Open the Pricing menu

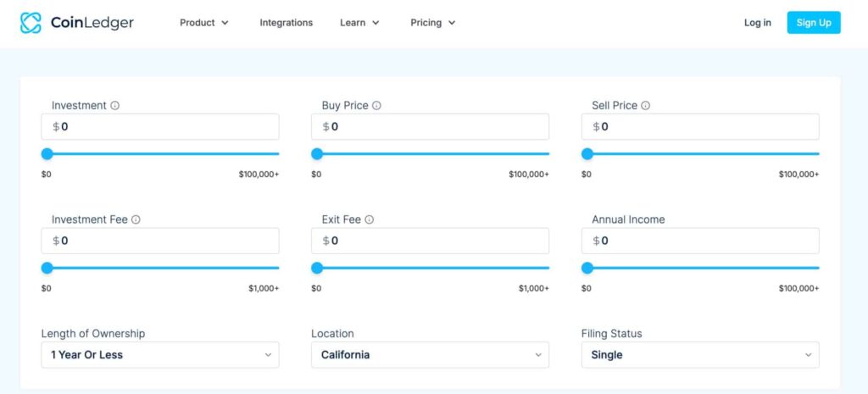433,23
